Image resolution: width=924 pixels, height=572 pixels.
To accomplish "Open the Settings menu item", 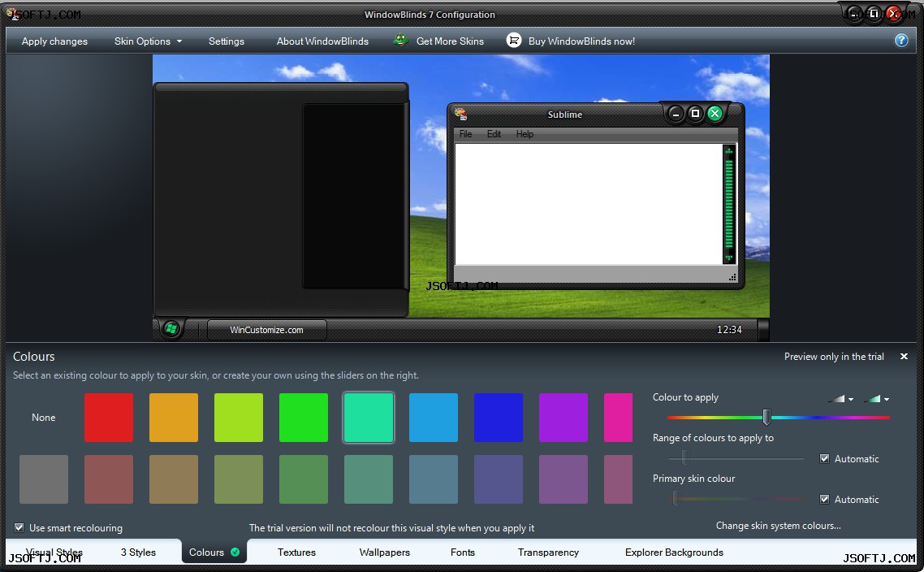I will (x=227, y=41).
